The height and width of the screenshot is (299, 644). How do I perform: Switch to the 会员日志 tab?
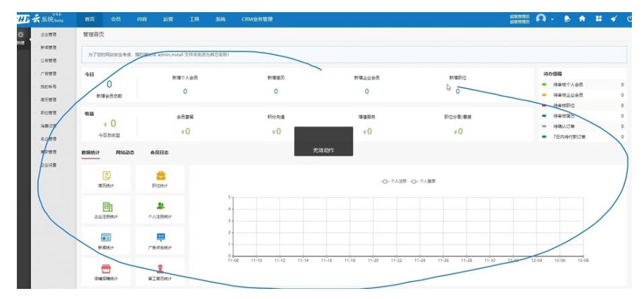(x=159, y=153)
